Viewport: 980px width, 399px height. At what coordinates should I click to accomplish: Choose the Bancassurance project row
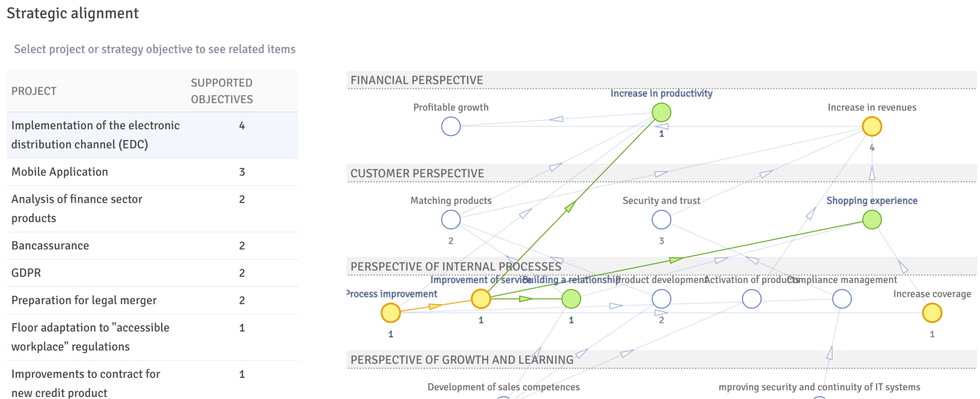(152, 246)
